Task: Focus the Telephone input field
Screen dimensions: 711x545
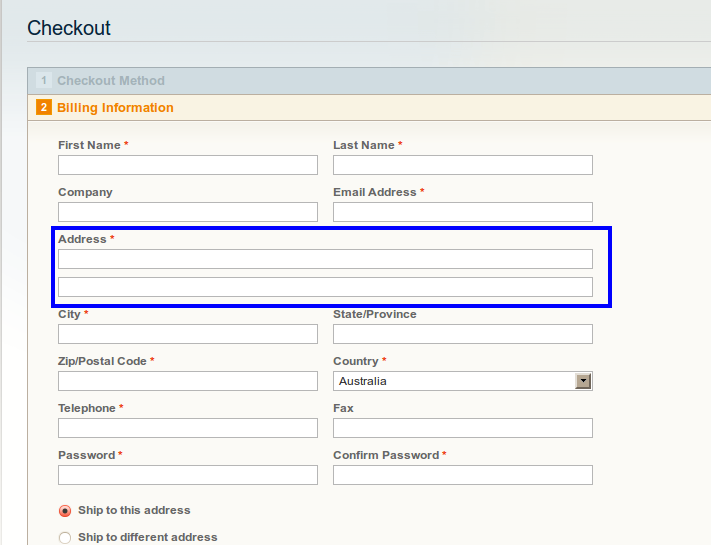Action: (188, 428)
